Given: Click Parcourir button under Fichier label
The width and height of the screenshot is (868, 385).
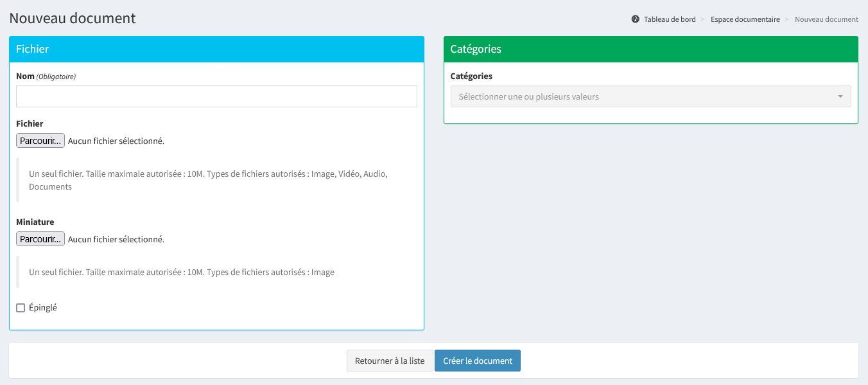Looking at the screenshot, I should (x=40, y=141).
